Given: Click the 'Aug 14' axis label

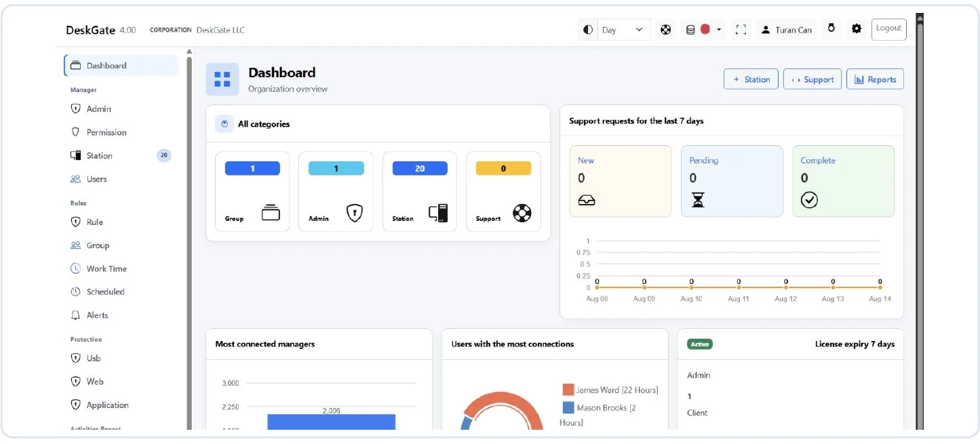Looking at the screenshot, I should click(x=880, y=299).
